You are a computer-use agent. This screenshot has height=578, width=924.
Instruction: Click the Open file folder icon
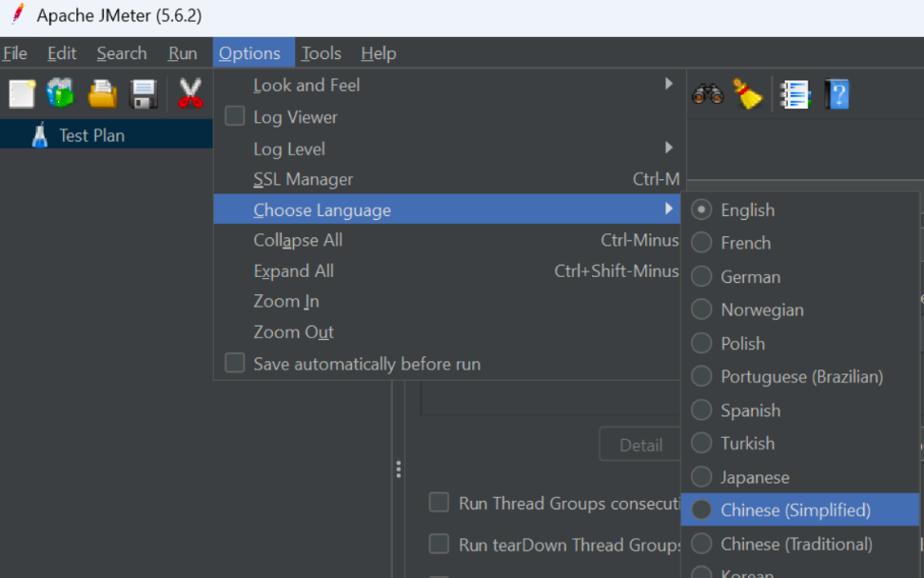click(102, 93)
